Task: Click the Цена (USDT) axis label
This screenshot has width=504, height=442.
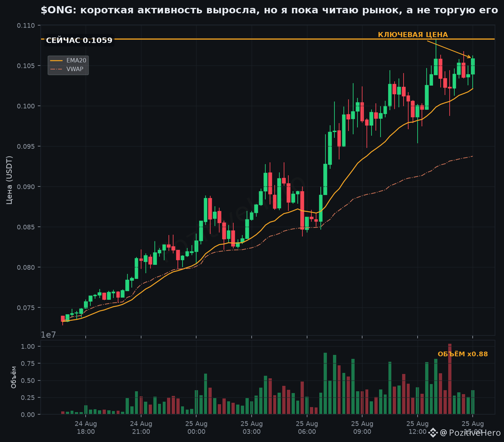Action: tap(9, 180)
